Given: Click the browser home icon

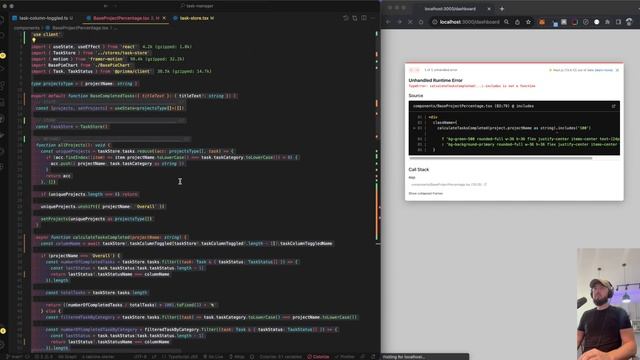Looking at the screenshot, I should [x=421, y=22].
